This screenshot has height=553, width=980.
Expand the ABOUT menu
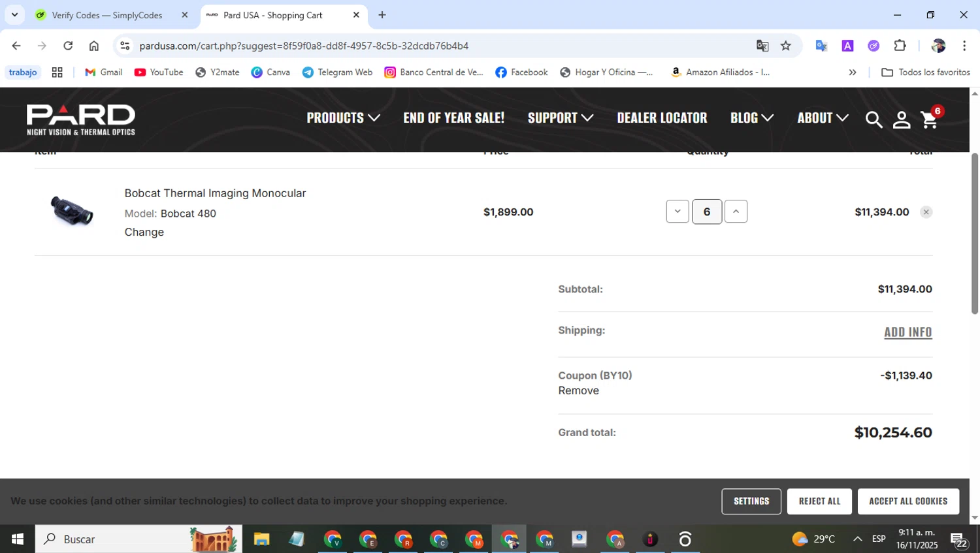click(x=823, y=118)
